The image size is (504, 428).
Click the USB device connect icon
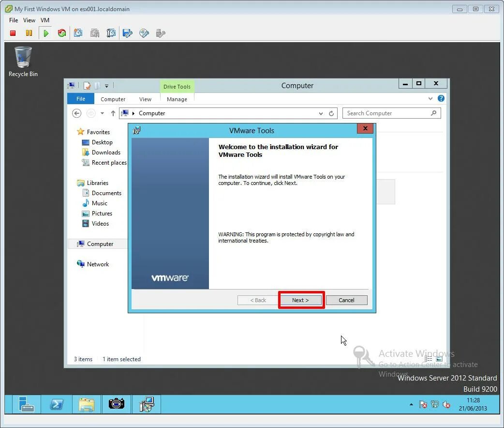[161, 33]
